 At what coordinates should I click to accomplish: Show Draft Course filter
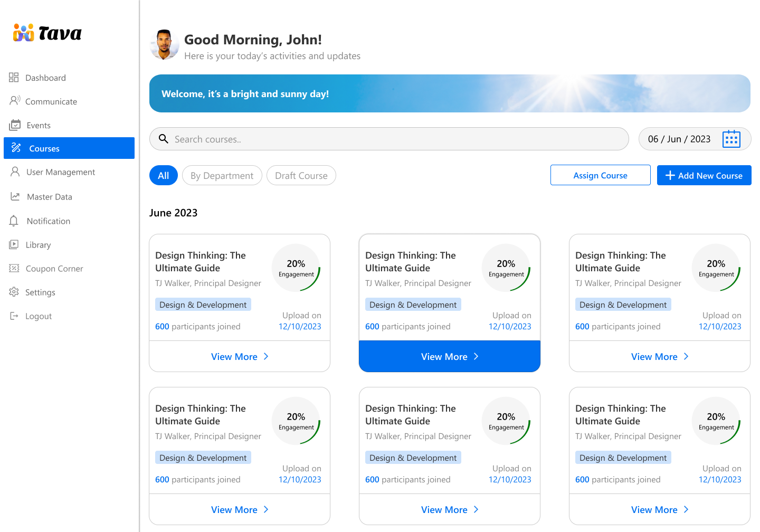(x=301, y=176)
